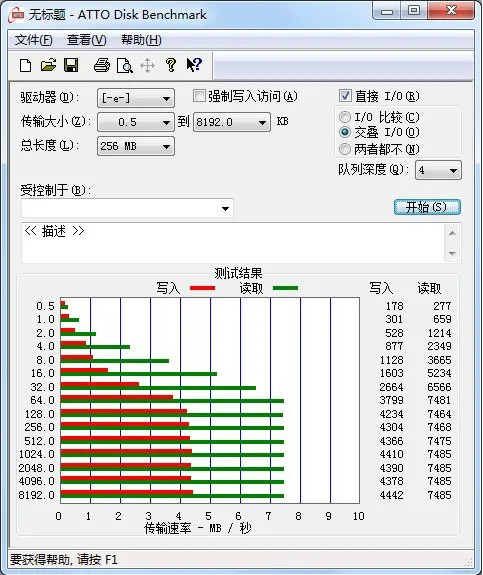Click the 开始(S) start button
483x575 pixels.
427,207
